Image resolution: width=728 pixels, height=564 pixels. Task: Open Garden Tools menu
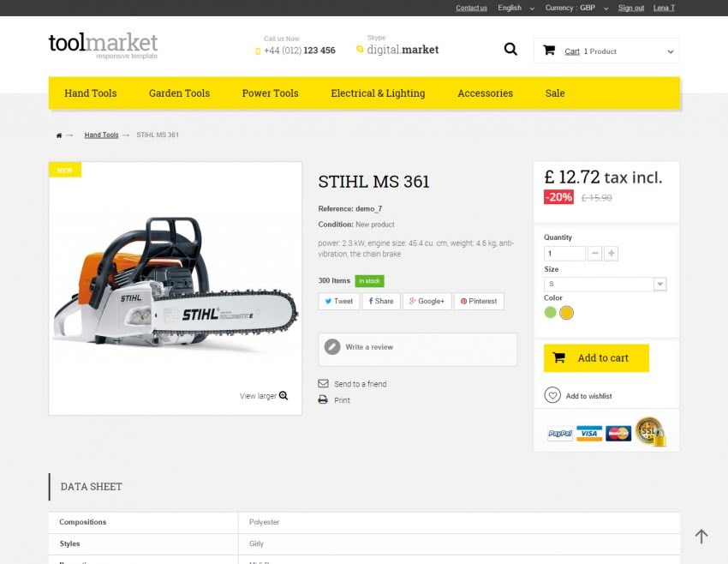[179, 93]
